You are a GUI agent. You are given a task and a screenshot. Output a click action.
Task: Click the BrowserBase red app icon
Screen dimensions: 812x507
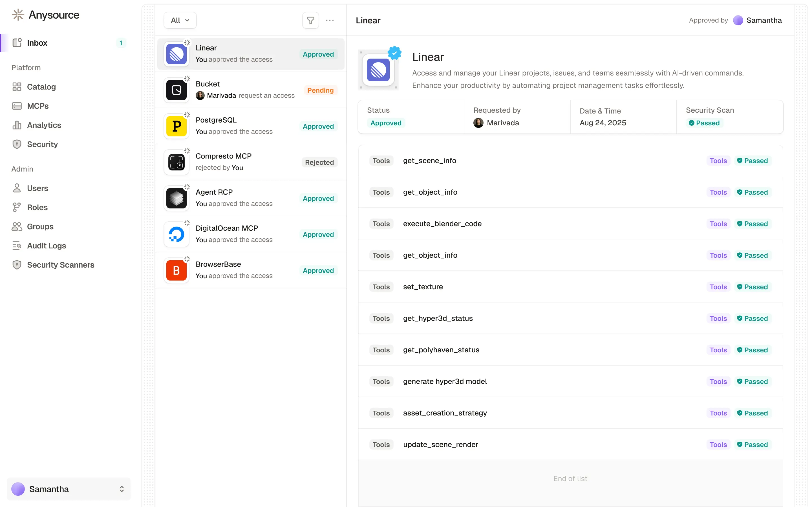[x=176, y=271]
